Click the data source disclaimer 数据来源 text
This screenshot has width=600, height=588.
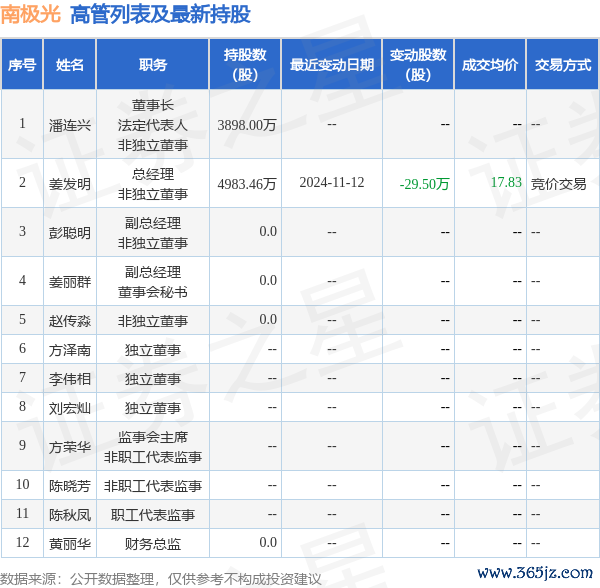pos(161,579)
